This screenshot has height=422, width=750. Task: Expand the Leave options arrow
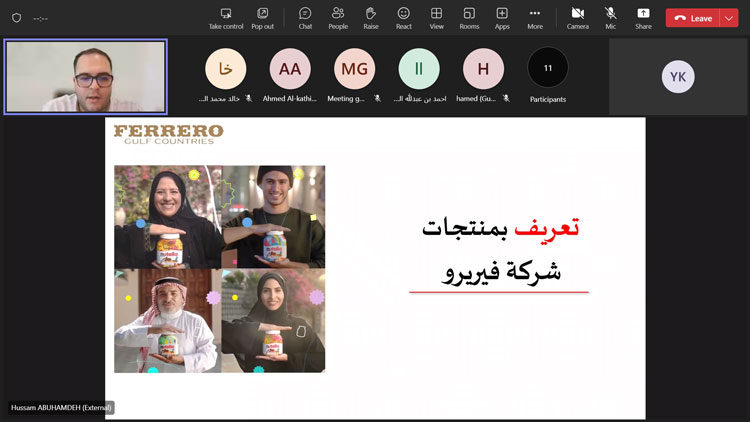click(x=729, y=18)
